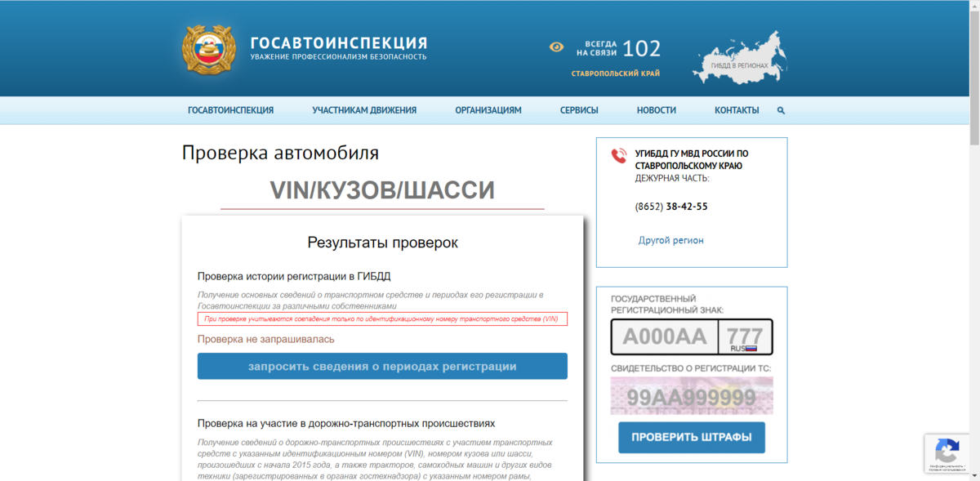
Task: Click the scrollbar arrow at bottom right
Action: (976, 476)
